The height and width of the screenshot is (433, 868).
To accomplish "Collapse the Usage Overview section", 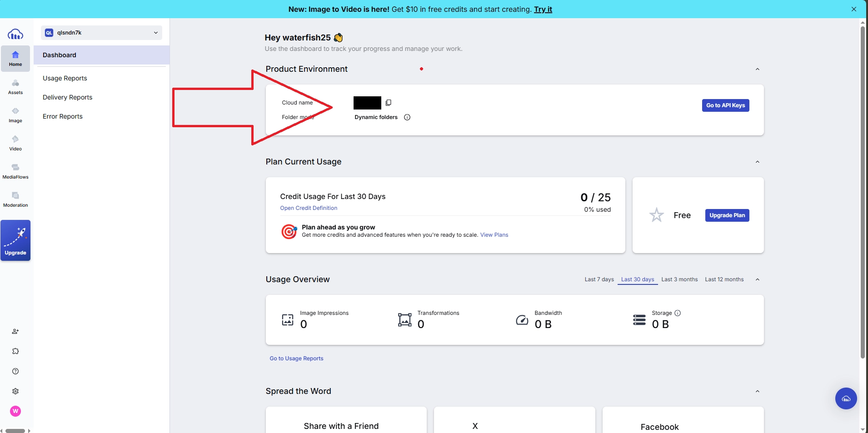I will coord(758,279).
